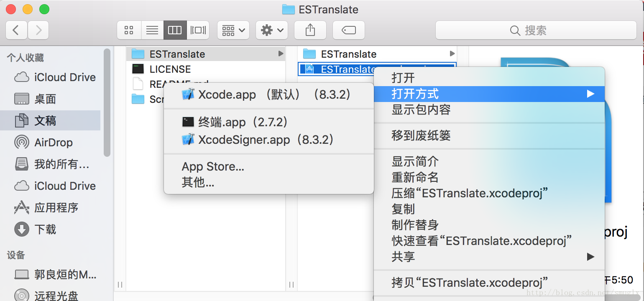Select ESTranslate folder in first column
This screenshot has height=301, width=644.
click(206, 54)
